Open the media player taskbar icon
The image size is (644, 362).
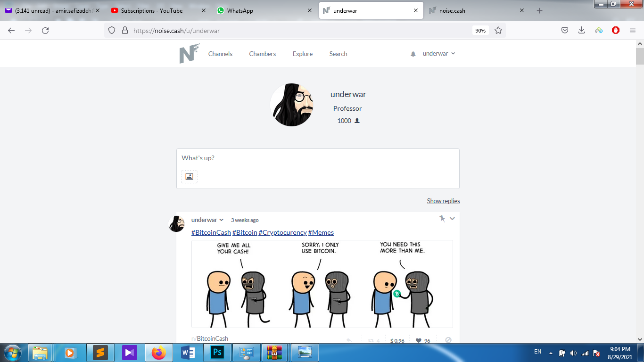tap(70, 353)
